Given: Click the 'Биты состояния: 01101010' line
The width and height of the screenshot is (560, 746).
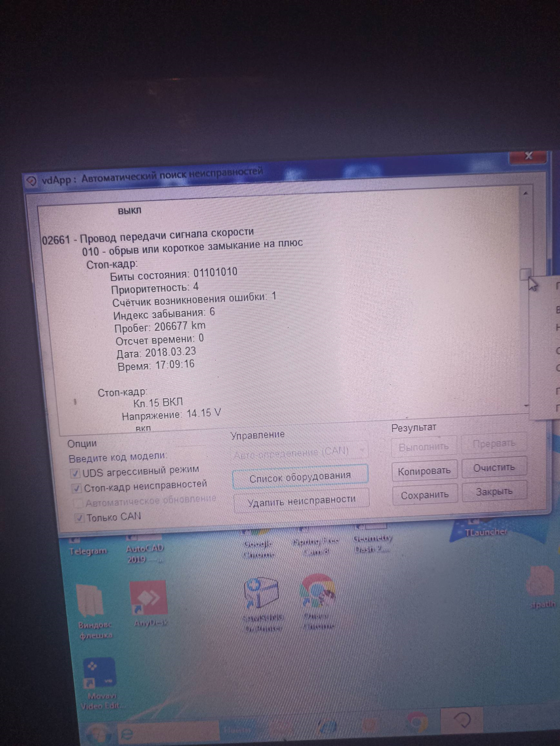Looking at the screenshot, I should [x=174, y=274].
